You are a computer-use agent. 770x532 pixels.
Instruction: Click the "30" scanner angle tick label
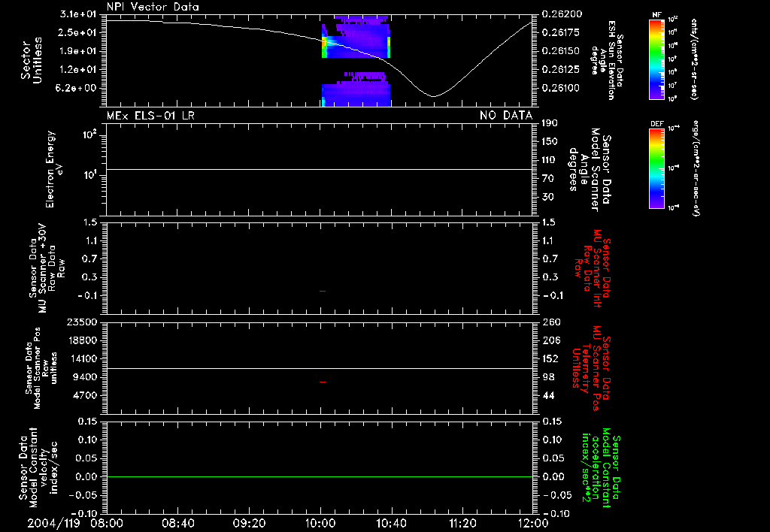548,198
